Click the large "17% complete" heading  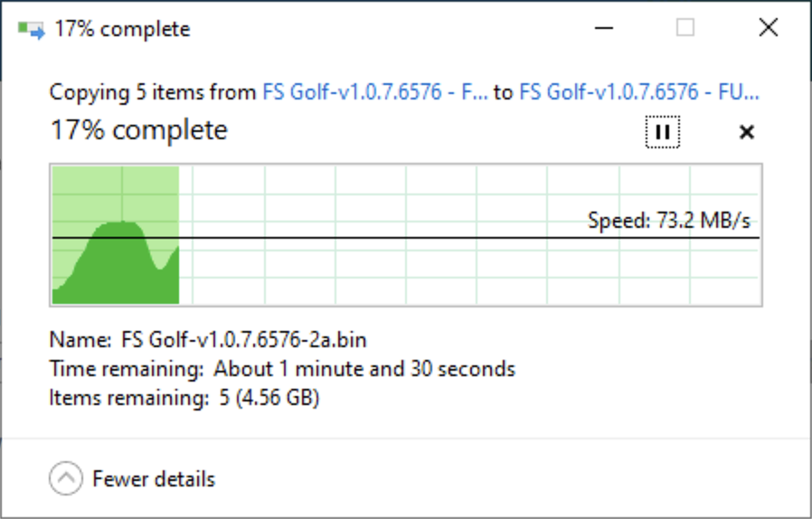click(x=138, y=130)
